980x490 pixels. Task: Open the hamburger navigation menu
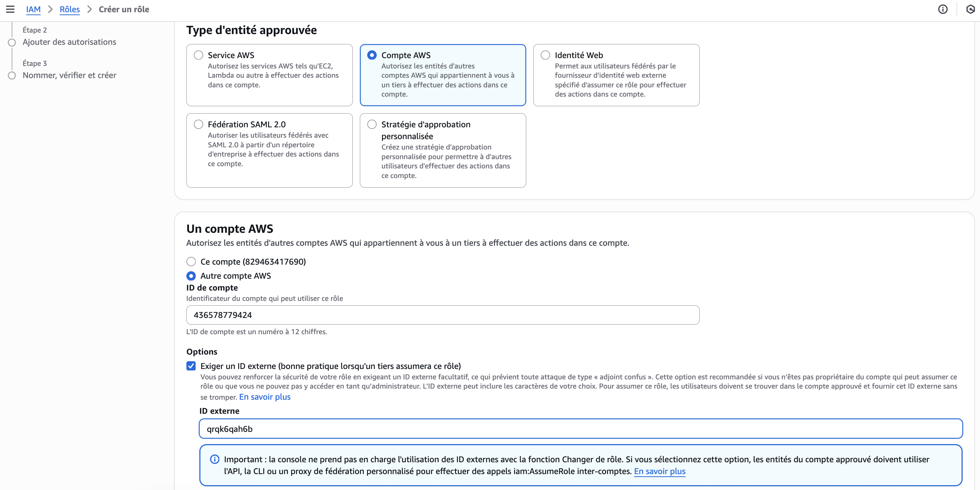pos(10,9)
